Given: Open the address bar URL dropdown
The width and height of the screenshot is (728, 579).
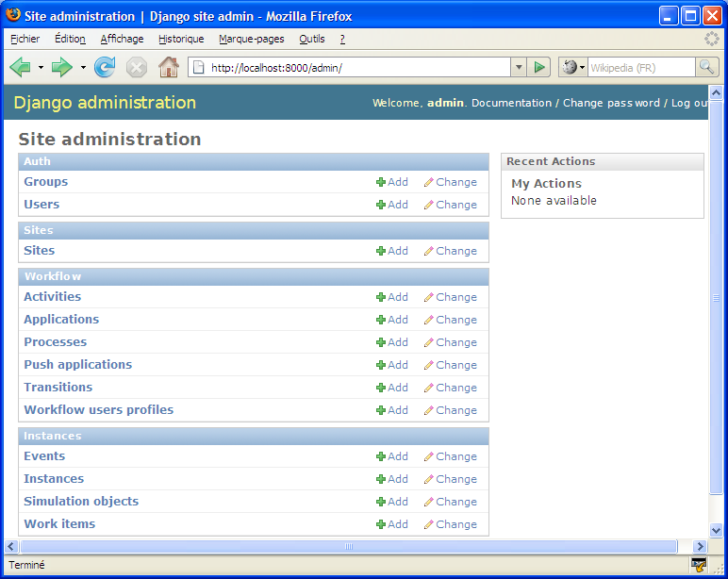Looking at the screenshot, I should (x=519, y=68).
